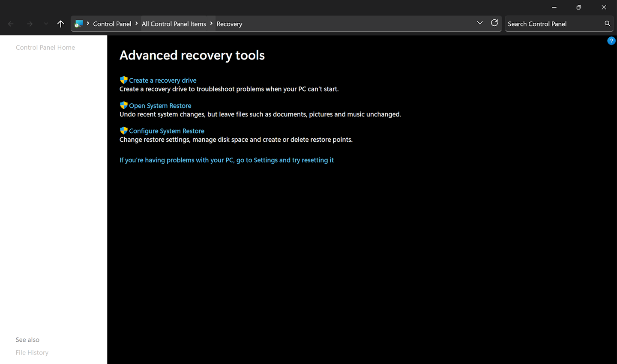
Task: Click the Control Panel icon in address bar
Action: point(79,24)
